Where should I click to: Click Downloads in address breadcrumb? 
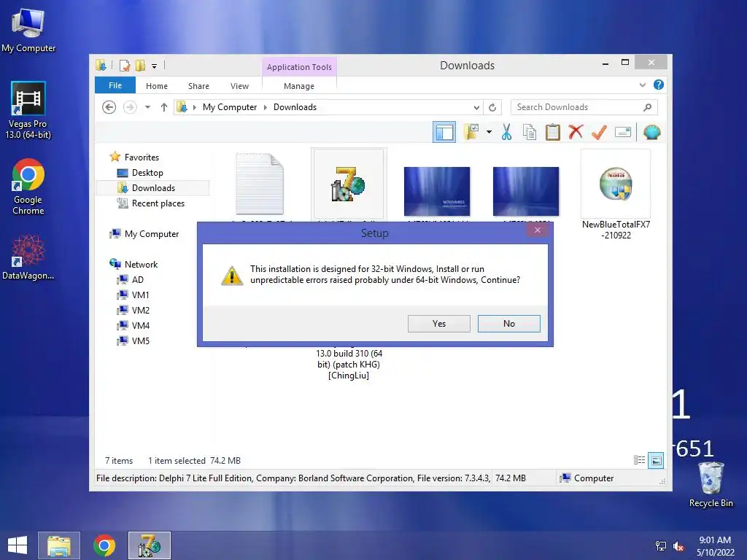(x=295, y=107)
